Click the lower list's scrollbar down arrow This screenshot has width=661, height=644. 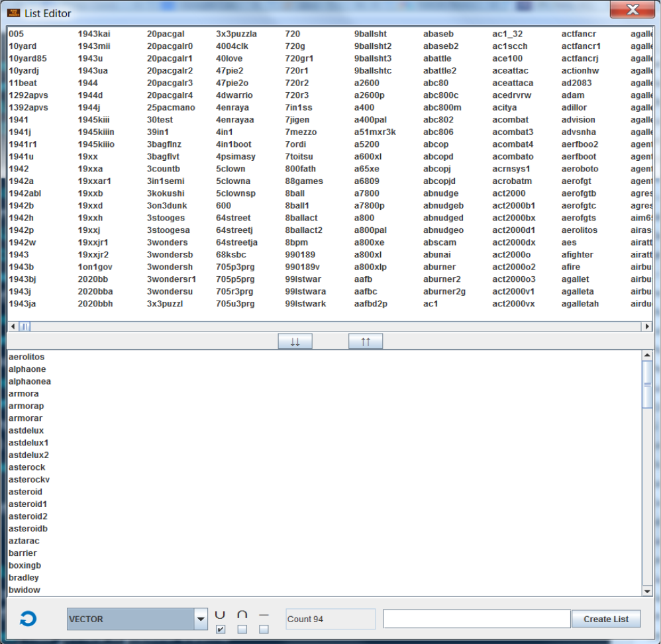[x=647, y=591]
